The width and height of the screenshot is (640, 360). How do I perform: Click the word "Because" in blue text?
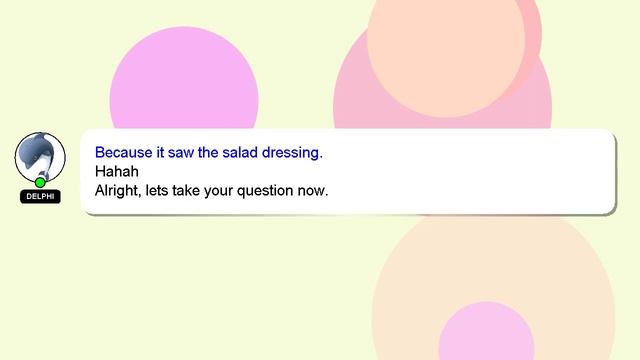(x=123, y=153)
